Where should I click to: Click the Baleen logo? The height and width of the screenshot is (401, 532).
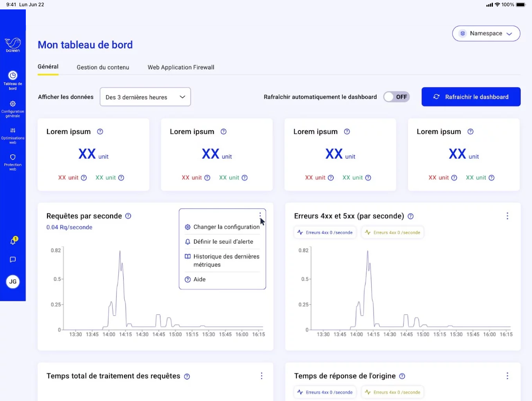13,45
